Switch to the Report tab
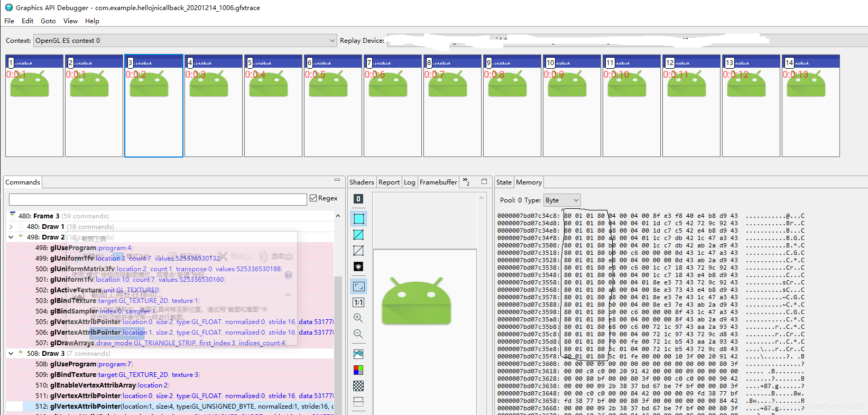Viewport: 868px width, 415px height. [389, 182]
